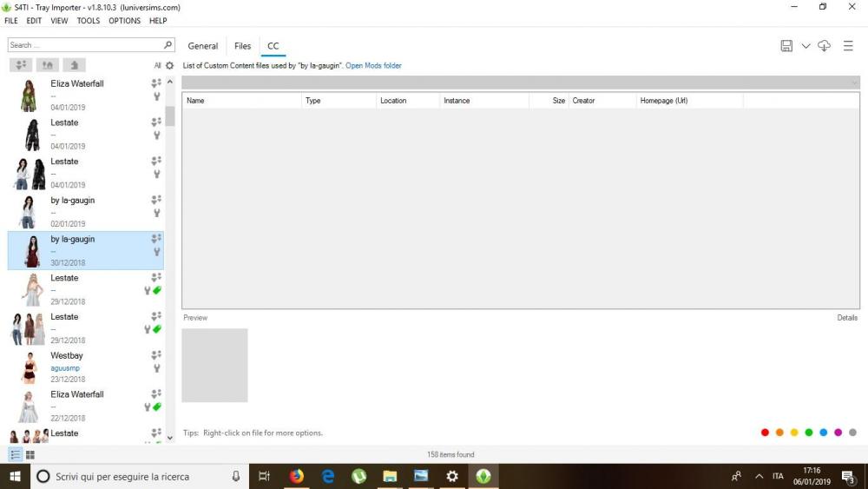Click the cloud download icon
The height and width of the screenshot is (489, 868).
(824, 46)
